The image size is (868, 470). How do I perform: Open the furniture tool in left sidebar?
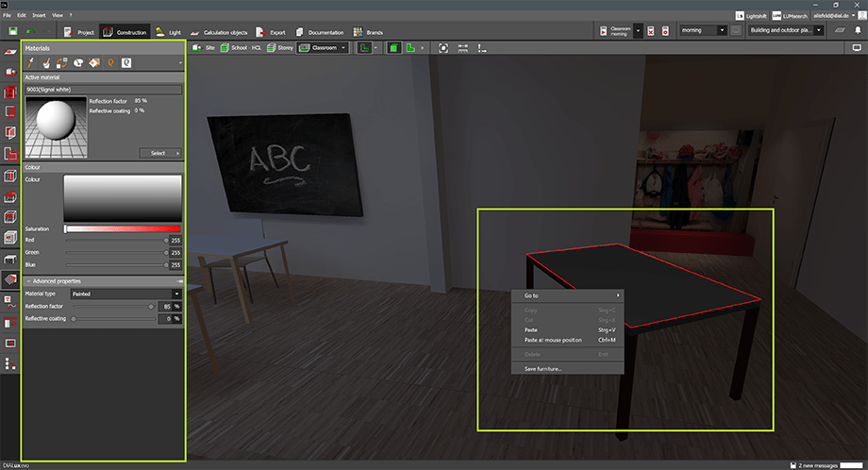[10, 259]
